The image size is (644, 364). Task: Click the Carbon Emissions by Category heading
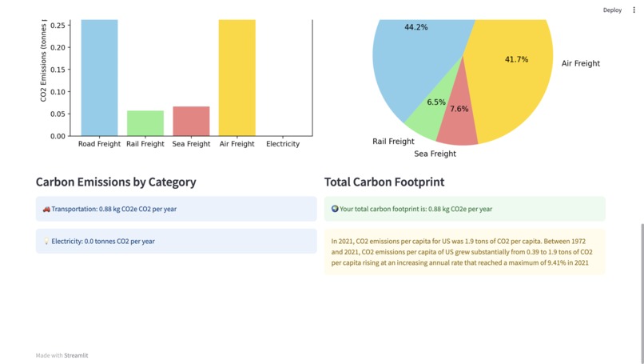(116, 182)
